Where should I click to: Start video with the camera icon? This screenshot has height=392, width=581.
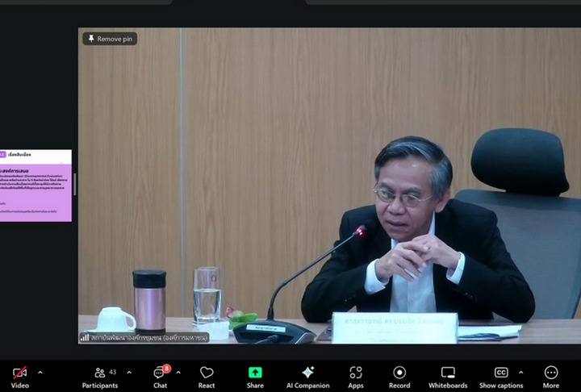pos(19,373)
